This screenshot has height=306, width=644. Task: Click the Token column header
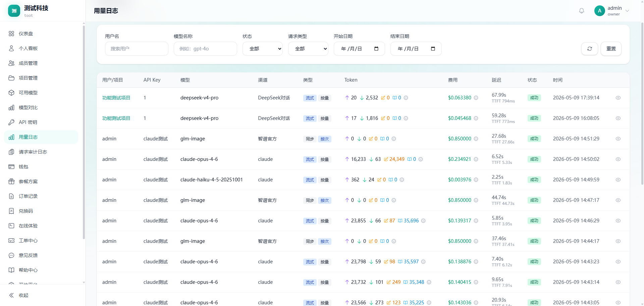[x=351, y=80]
